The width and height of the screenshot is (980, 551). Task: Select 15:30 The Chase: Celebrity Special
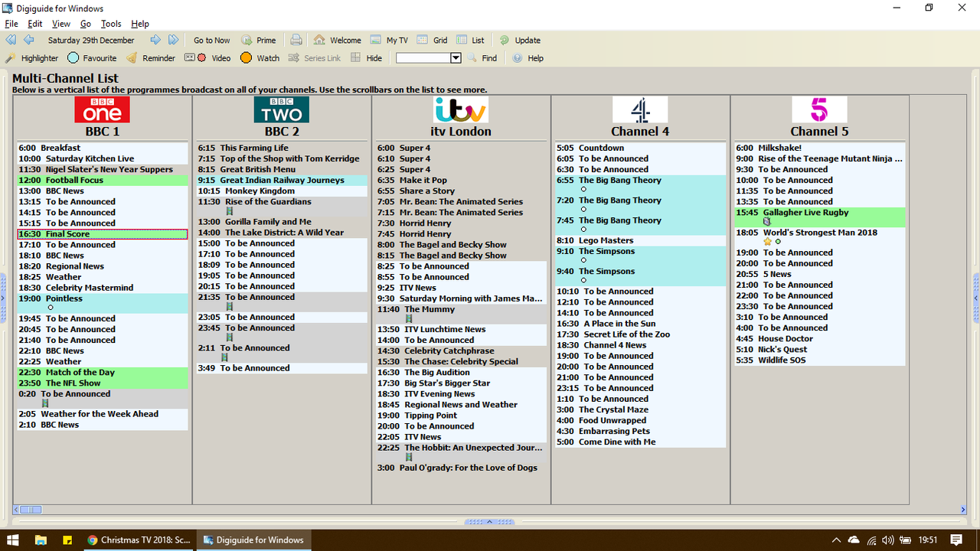tap(462, 362)
